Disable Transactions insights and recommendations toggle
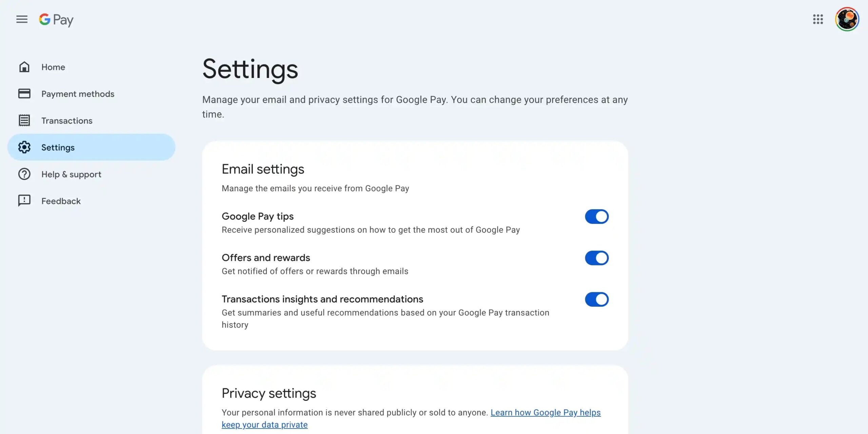868x434 pixels. point(597,299)
